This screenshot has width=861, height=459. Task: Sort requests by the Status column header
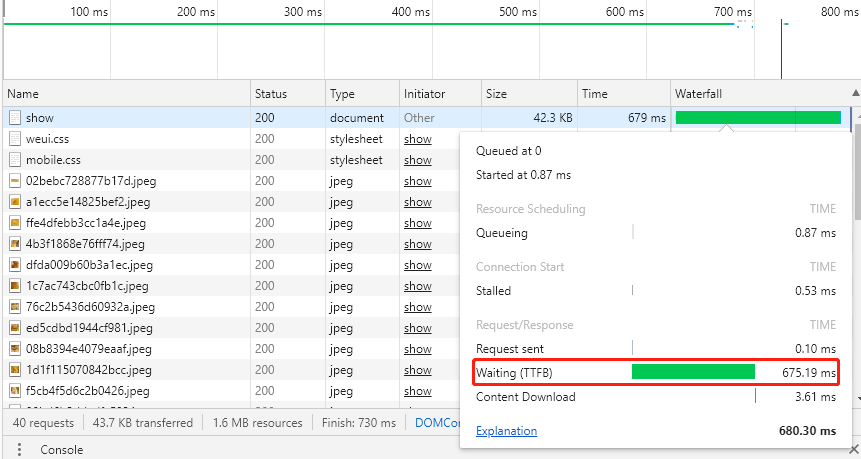click(271, 94)
